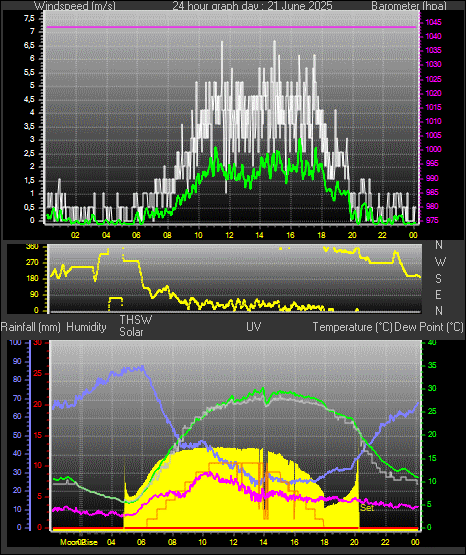
Task: Click hour 18 on the windspeed graph time axis
Action: coord(321,235)
